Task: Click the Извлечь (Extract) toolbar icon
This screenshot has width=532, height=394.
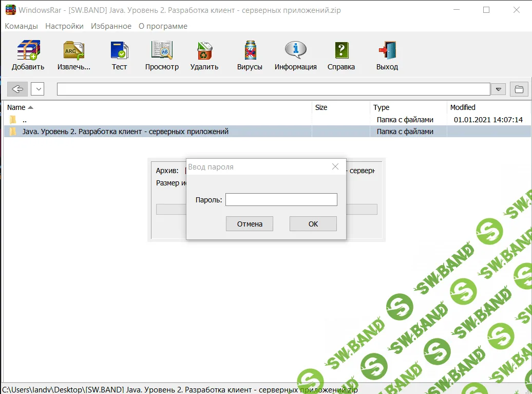Action: click(74, 51)
